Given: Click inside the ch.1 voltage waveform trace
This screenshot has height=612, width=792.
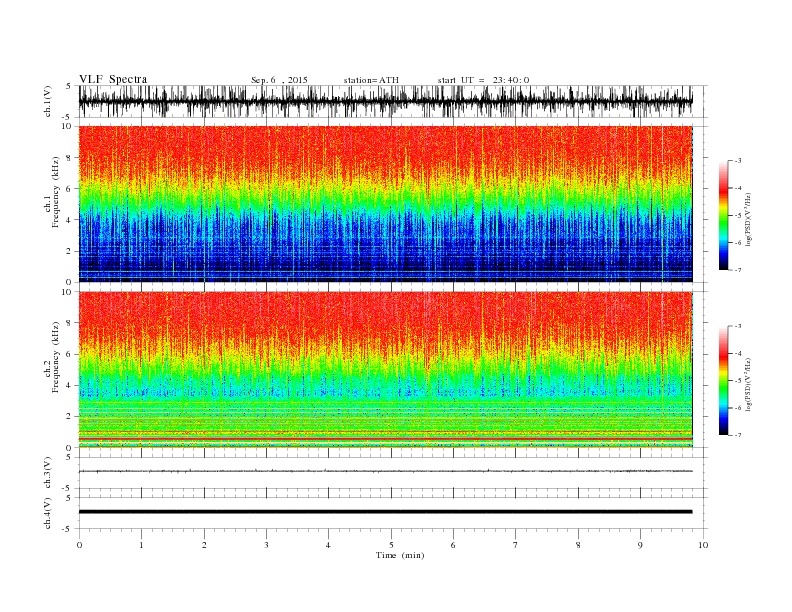Looking at the screenshot, I should point(385,101).
